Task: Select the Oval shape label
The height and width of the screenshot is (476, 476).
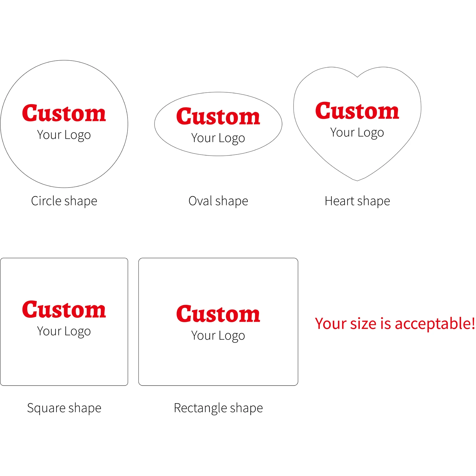Action: tap(218, 201)
